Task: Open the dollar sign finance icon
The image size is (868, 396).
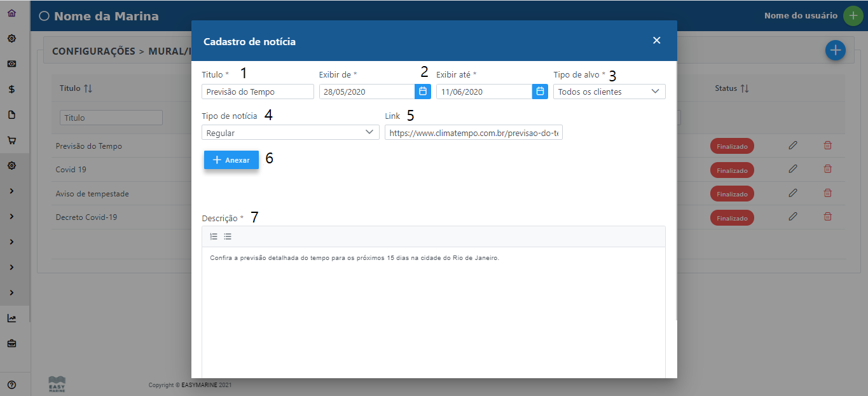Action: click(x=11, y=90)
